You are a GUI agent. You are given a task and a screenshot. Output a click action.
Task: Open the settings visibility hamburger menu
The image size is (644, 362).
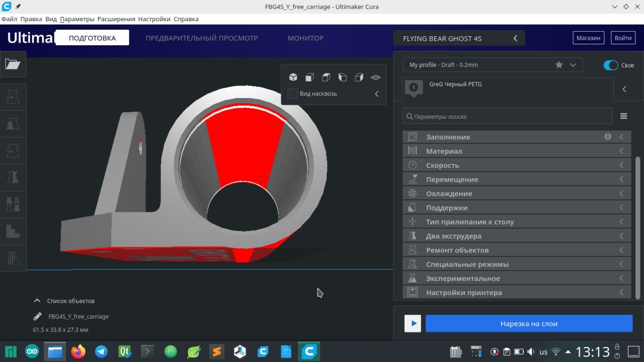coord(624,116)
